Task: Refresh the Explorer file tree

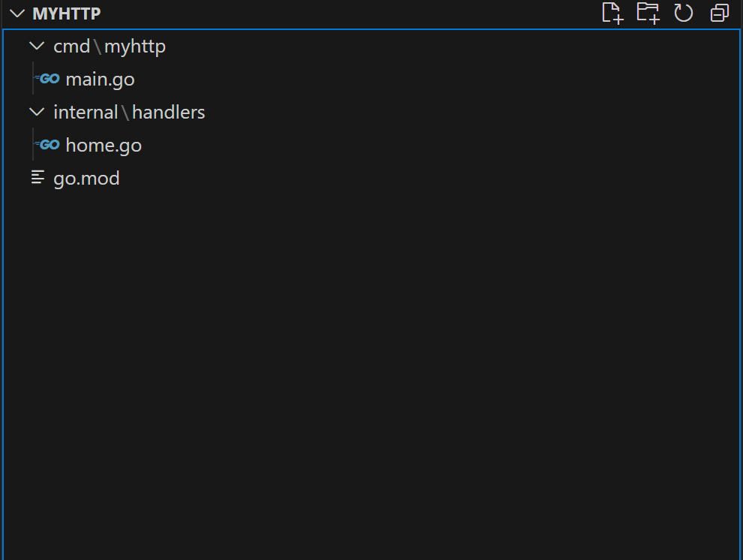Action: [683, 13]
